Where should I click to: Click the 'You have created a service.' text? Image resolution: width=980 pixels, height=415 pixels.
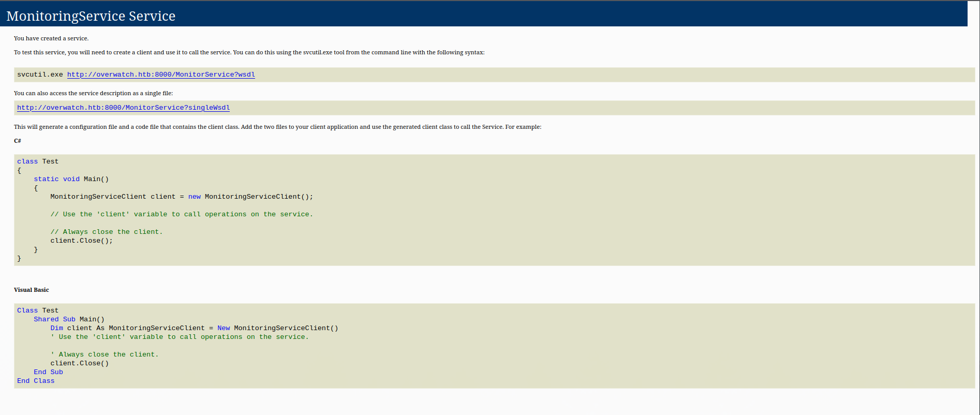coord(51,38)
